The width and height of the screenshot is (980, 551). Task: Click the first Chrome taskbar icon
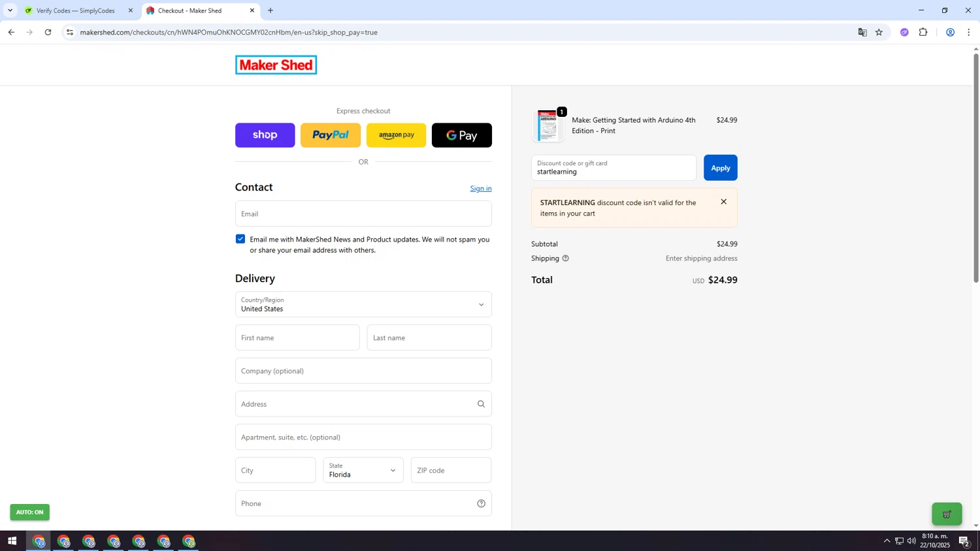pyautogui.click(x=39, y=541)
